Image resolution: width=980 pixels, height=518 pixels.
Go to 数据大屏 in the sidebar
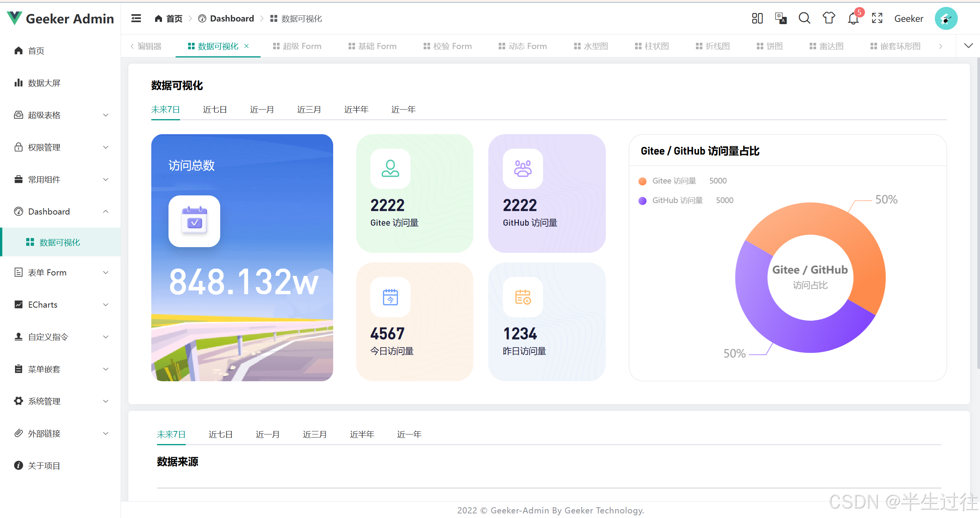point(44,83)
